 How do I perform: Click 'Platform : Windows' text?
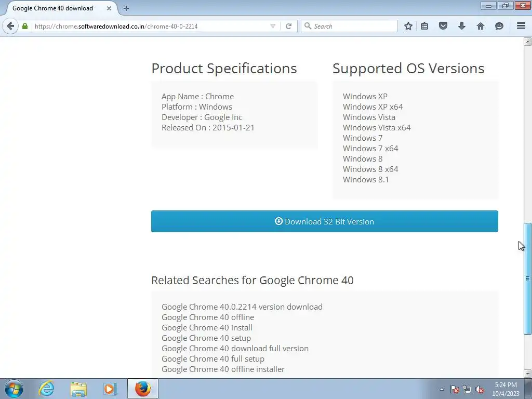[197, 107]
